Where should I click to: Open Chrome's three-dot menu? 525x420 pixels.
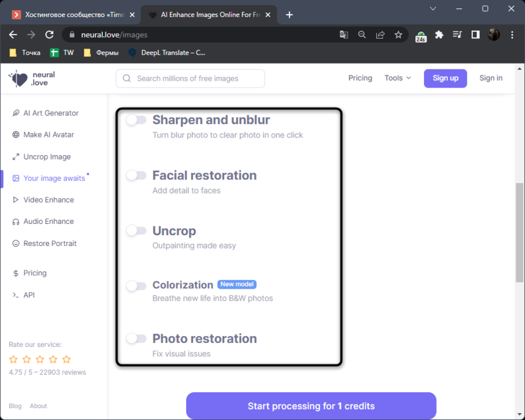tap(512, 35)
